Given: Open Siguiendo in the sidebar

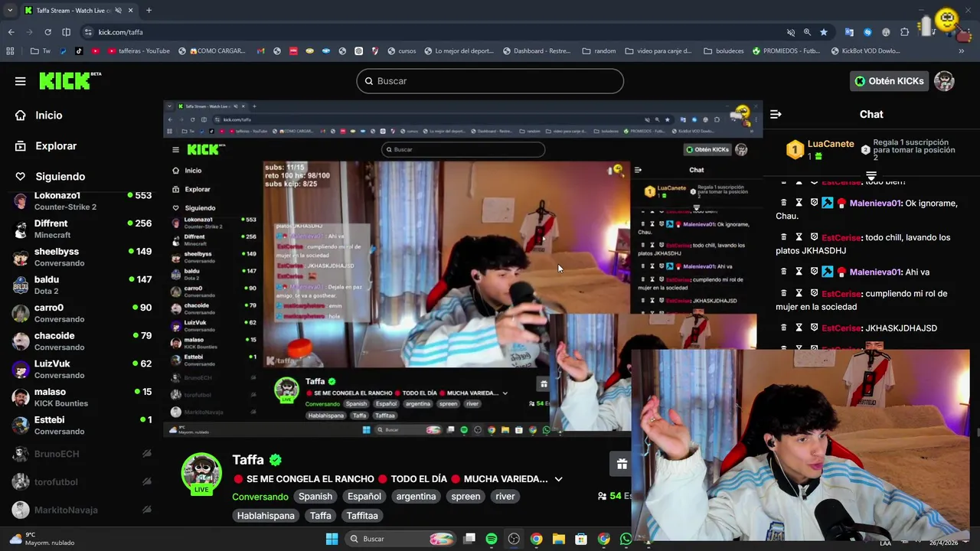Looking at the screenshot, I should tap(60, 176).
